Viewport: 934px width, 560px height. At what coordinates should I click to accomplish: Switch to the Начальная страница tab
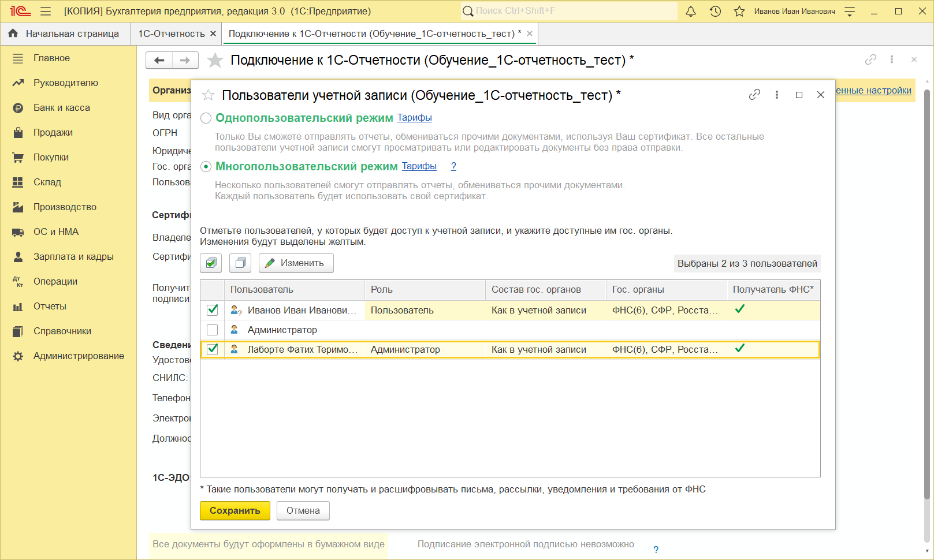pos(65,33)
